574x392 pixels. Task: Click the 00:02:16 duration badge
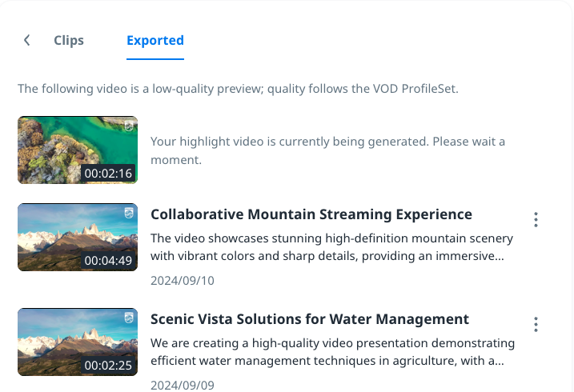click(108, 174)
